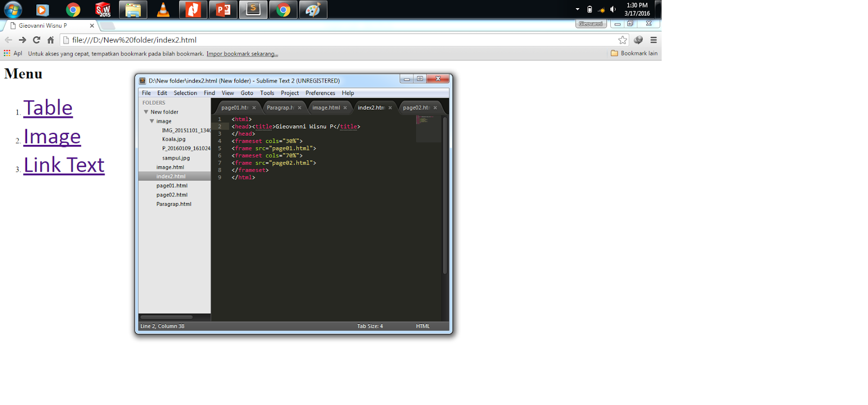Open the first Chrome icon beside Media Player

pos(73,10)
